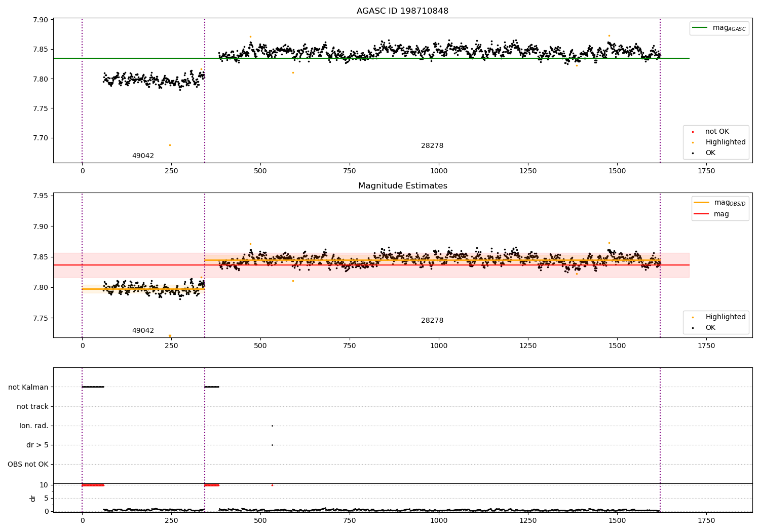The height and width of the screenshot is (532, 760).
Task: Select the 'not OK' legend entry in top plot
Action: coord(717,132)
